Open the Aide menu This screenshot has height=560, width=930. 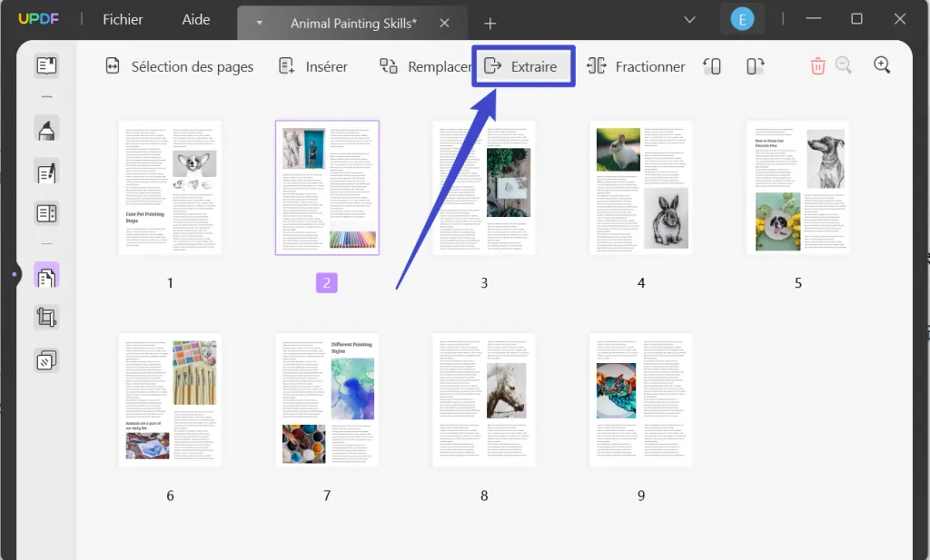[195, 19]
